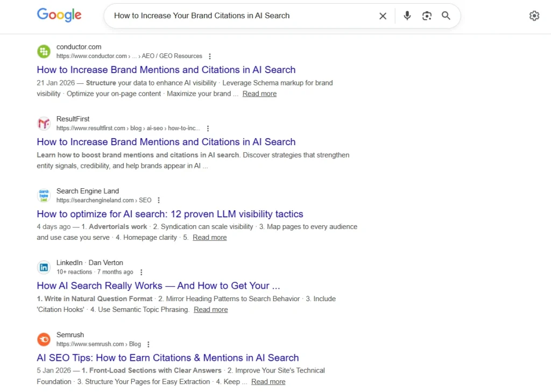Clear the search query with the X button
The width and height of the screenshot is (551, 392).
point(383,16)
